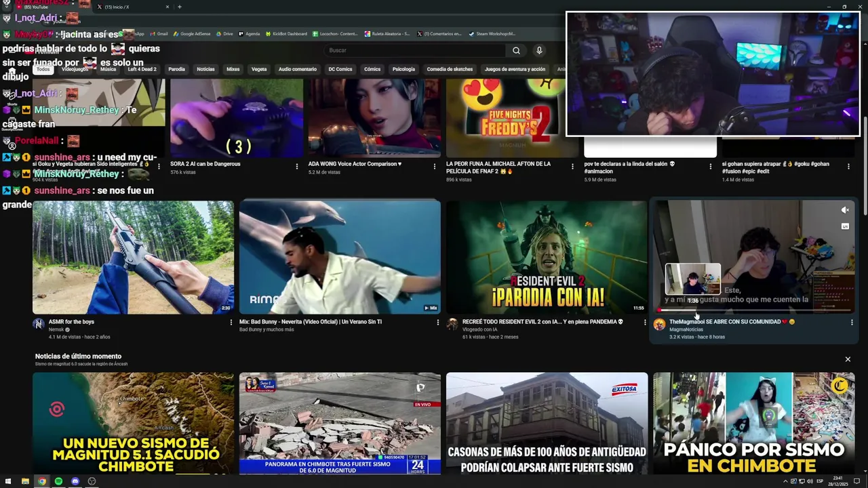Open news thumbnail NUEVO SISMO DE MAGNITUD 5.1
This screenshot has width=868, height=488.
pyautogui.click(x=133, y=423)
